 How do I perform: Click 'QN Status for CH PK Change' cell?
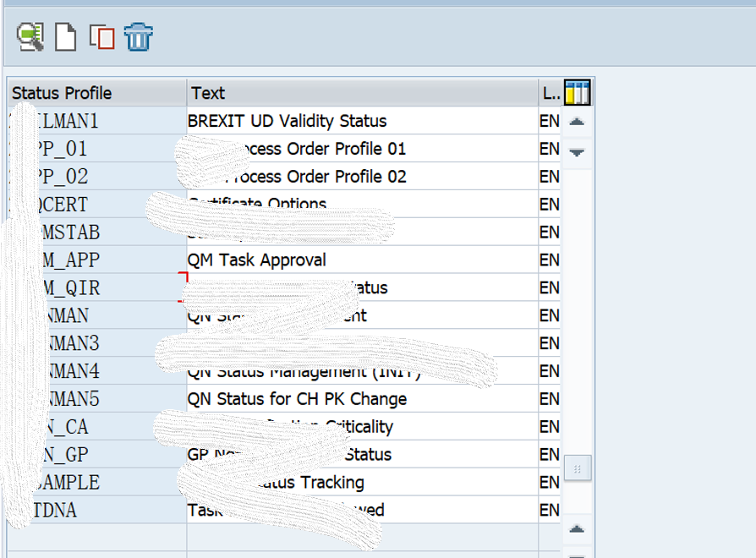point(363,399)
